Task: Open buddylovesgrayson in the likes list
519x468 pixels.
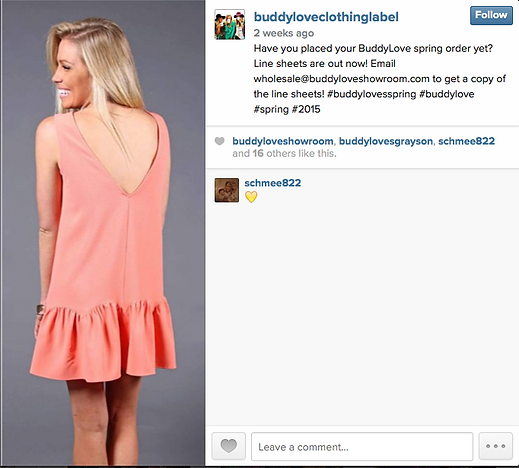Action: (x=386, y=141)
